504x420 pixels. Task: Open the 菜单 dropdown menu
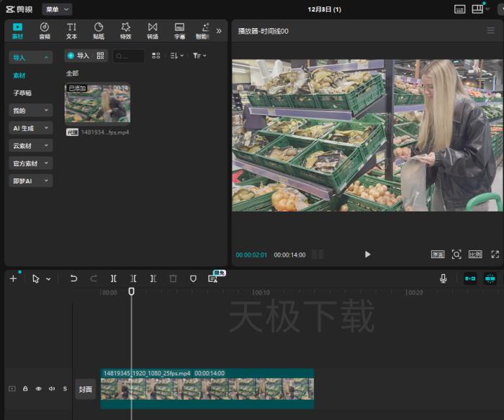coord(57,9)
